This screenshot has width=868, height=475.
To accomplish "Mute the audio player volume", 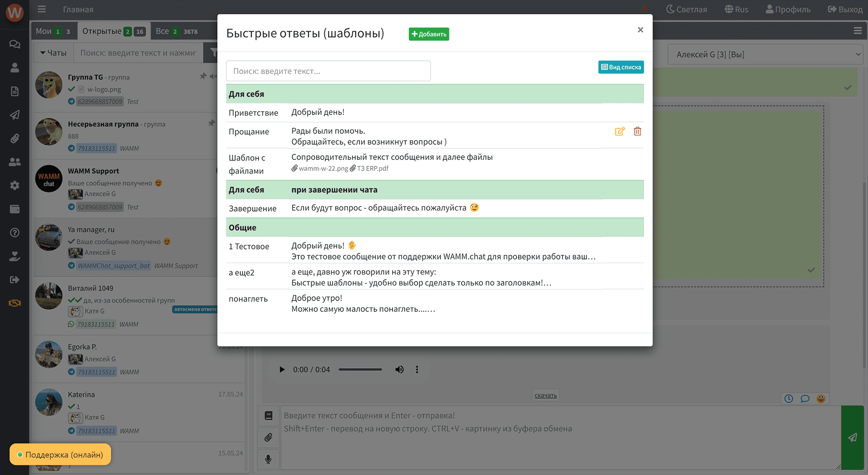I will click(399, 369).
